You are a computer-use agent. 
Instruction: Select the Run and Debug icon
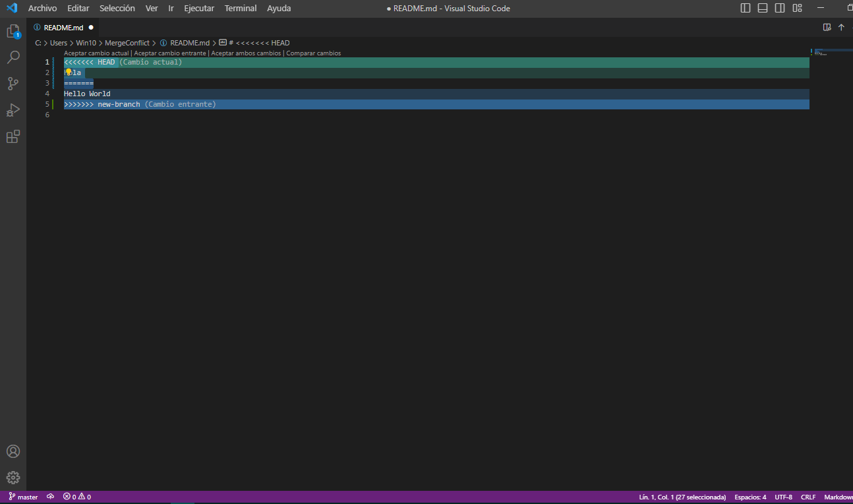(13, 109)
